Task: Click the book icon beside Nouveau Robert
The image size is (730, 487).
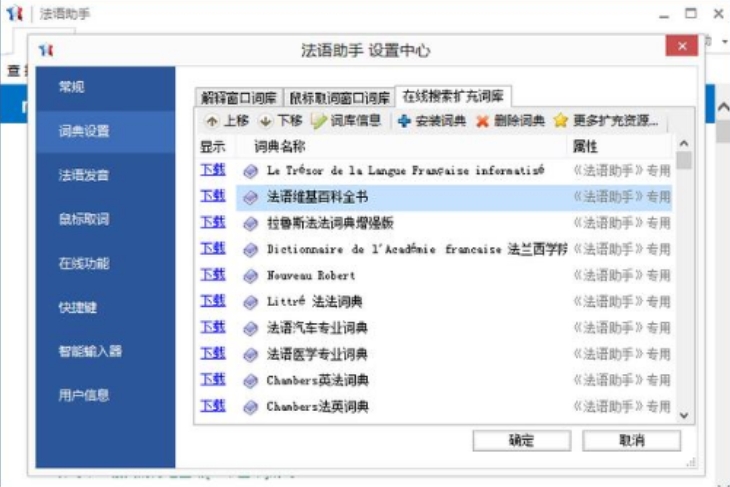Action: pos(250,277)
